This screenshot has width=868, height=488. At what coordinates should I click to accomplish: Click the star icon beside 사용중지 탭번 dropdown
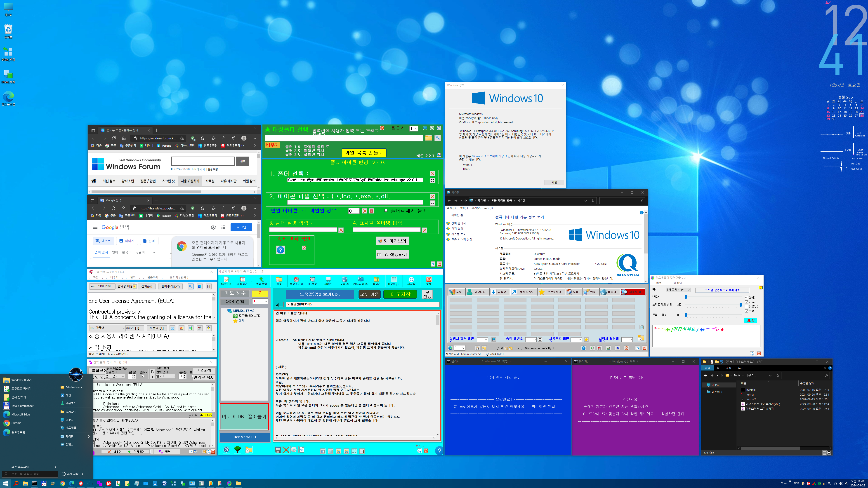tap(586, 340)
